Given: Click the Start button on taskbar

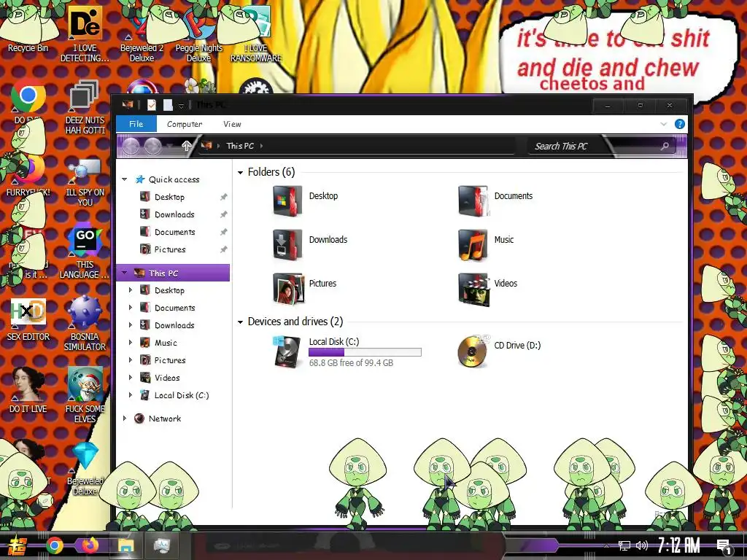Looking at the screenshot, I should coord(18,545).
